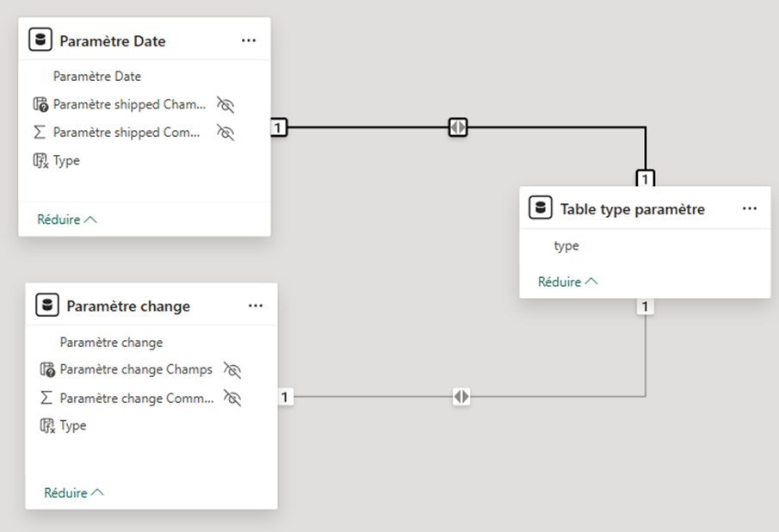Toggle the hidden eye icon for Paramètre change Champs
This screenshot has width=779, height=532.
pyautogui.click(x=232, y=369)
